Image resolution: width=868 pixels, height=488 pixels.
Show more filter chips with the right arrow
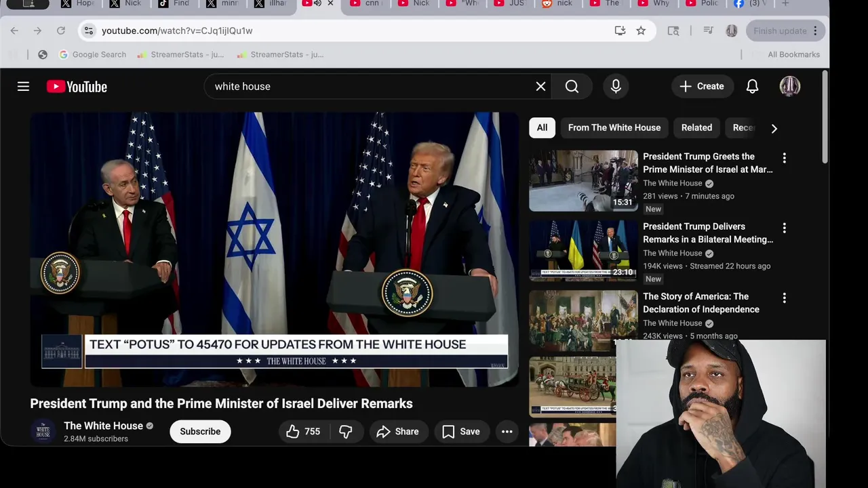click(x=774, y=128)
